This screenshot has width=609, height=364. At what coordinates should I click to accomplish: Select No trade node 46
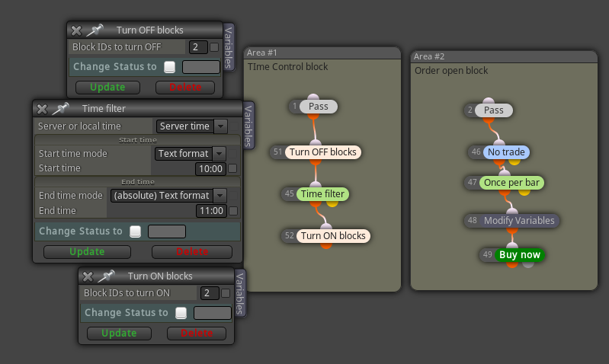coord(506,152)
